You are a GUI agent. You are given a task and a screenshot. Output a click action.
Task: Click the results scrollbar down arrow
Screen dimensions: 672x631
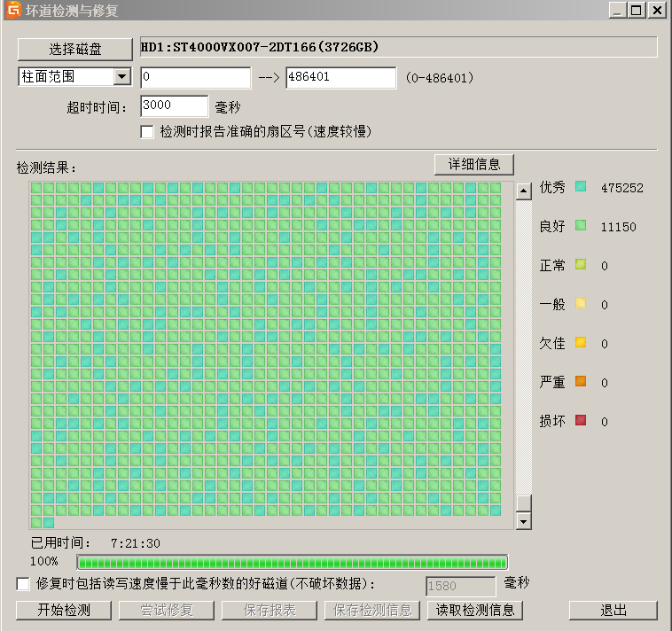click(524, 521)
